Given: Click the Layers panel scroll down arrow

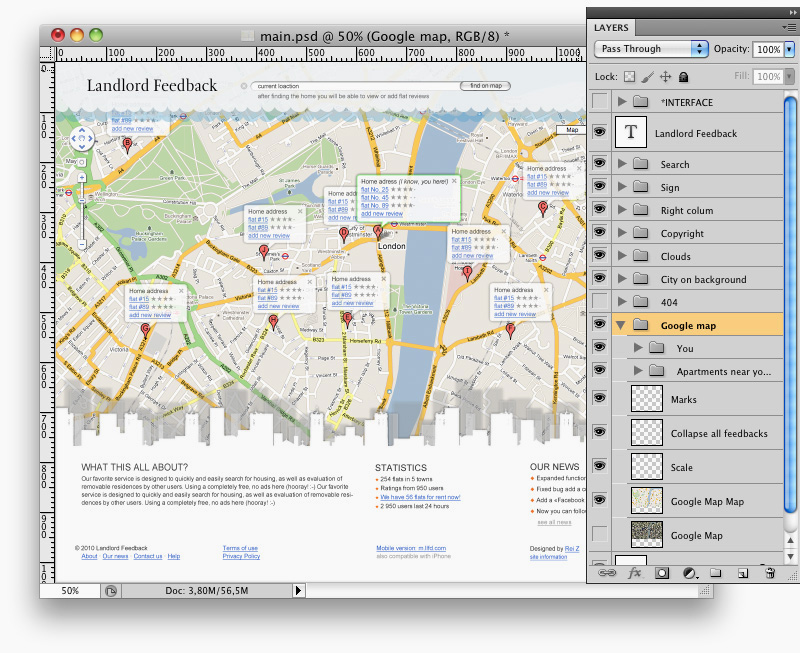Looking at the screenshot, I should [x=790, y=557].
